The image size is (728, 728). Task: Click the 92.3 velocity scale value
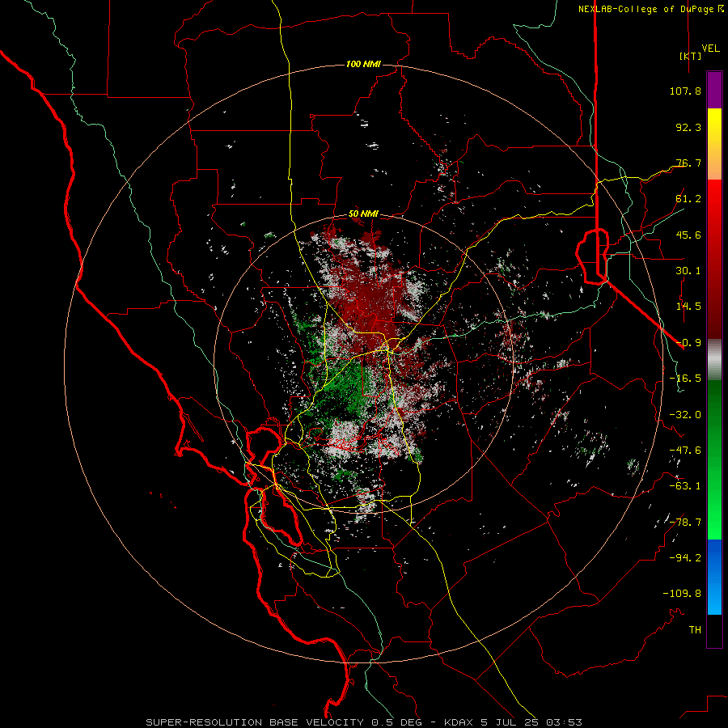point(688,127)
